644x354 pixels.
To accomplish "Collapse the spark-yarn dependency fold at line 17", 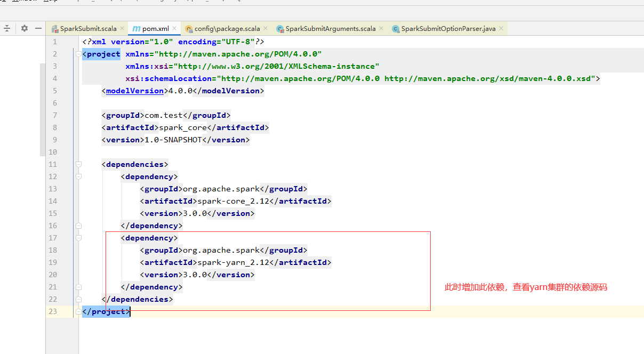I will 78,238.
